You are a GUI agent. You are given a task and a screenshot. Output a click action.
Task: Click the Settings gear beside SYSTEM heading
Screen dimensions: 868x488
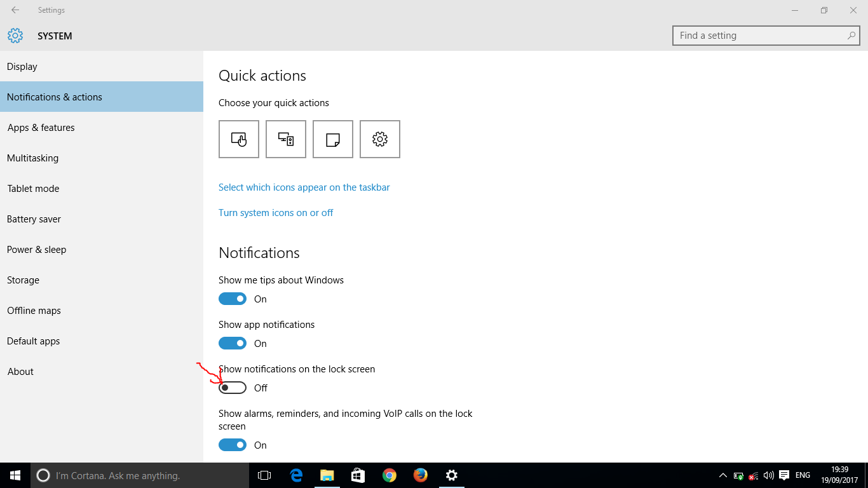click(x=15, y=36)
